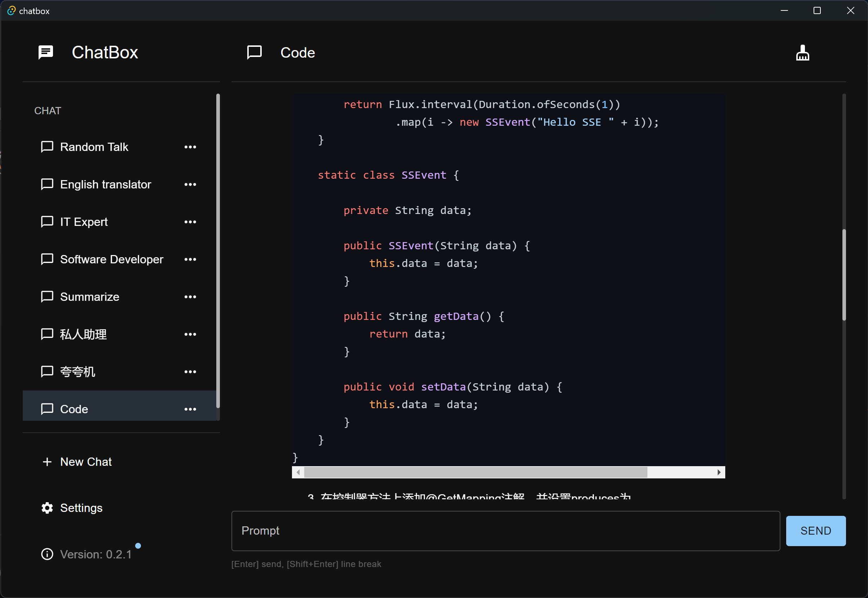Click the ChatBox logo icon

(46, 52)
